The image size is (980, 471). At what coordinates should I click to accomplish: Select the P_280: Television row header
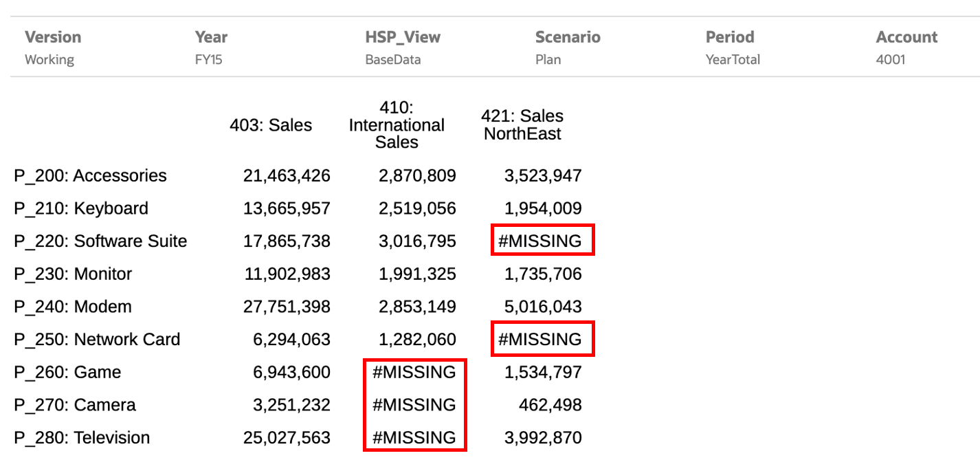tap(82, 438)
